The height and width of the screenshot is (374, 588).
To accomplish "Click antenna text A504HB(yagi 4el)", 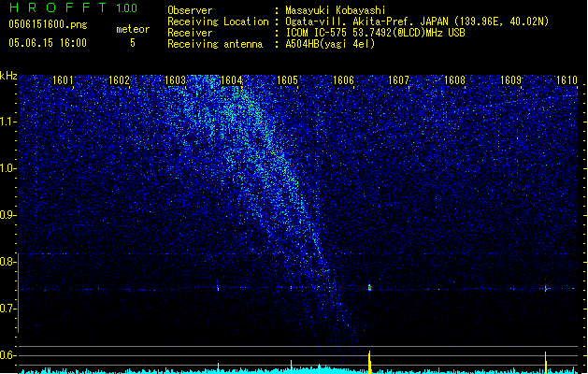I will click(330, 44).
